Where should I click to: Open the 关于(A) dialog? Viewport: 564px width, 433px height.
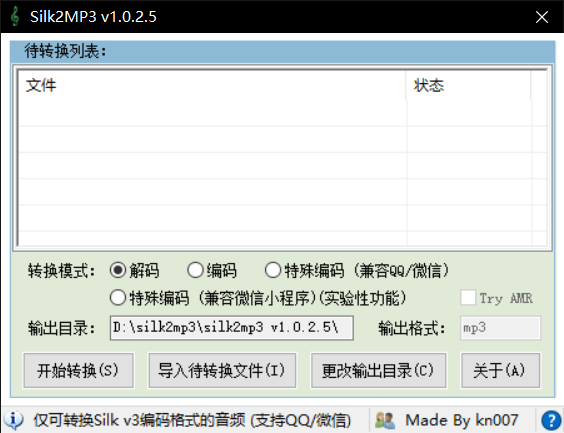[x=500, y=370]
